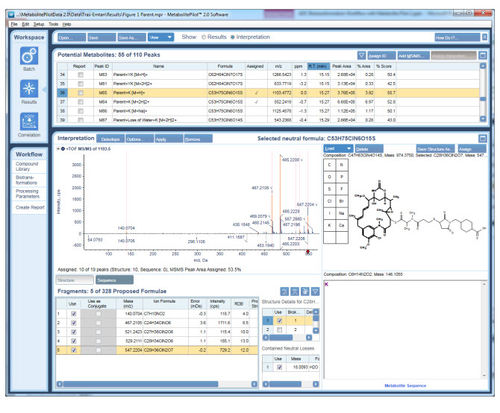
Task: Open the Results workspace icon
Action: coord(29,89)
